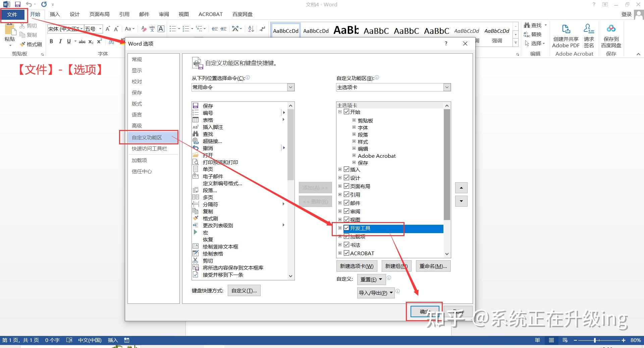Click the Undo arrow in quick access toolbar
Screen dimensions: 644x348
click(29, 4)
